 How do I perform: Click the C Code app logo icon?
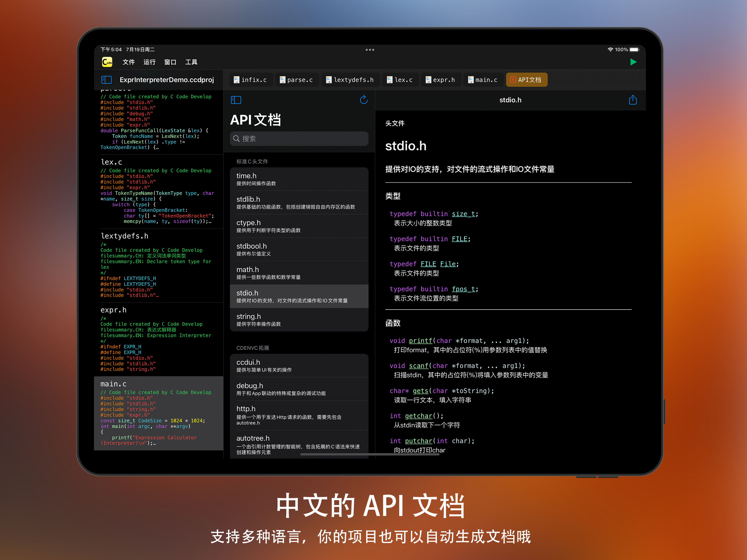point(107,62)
